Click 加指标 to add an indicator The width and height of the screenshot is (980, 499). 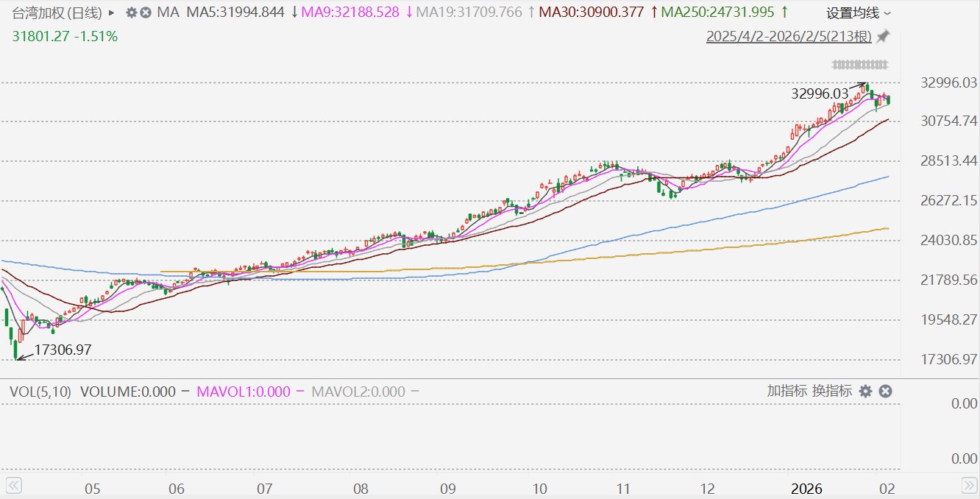click(x=787, y=391)
